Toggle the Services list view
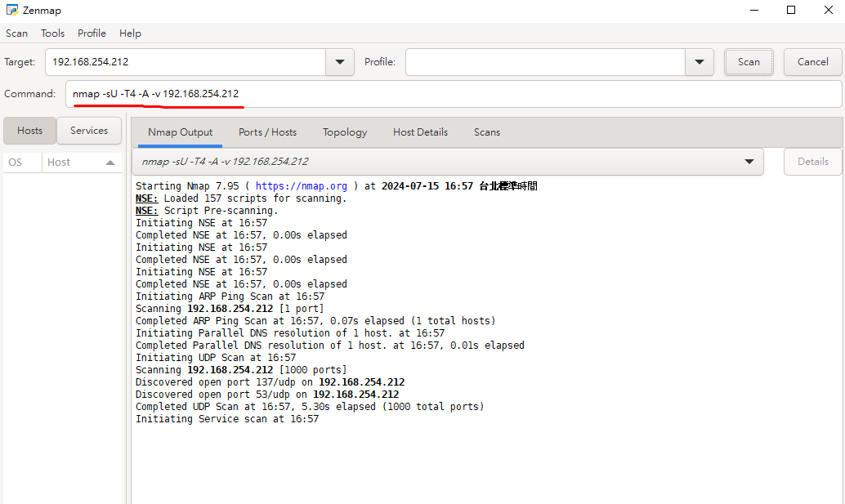845x504 pixels. point(89,131)
